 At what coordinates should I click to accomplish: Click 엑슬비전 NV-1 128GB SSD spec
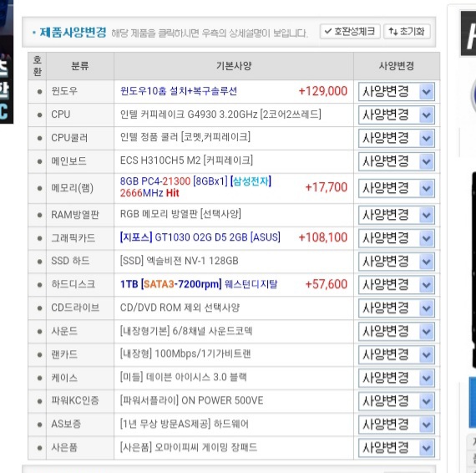click(179, 261)
